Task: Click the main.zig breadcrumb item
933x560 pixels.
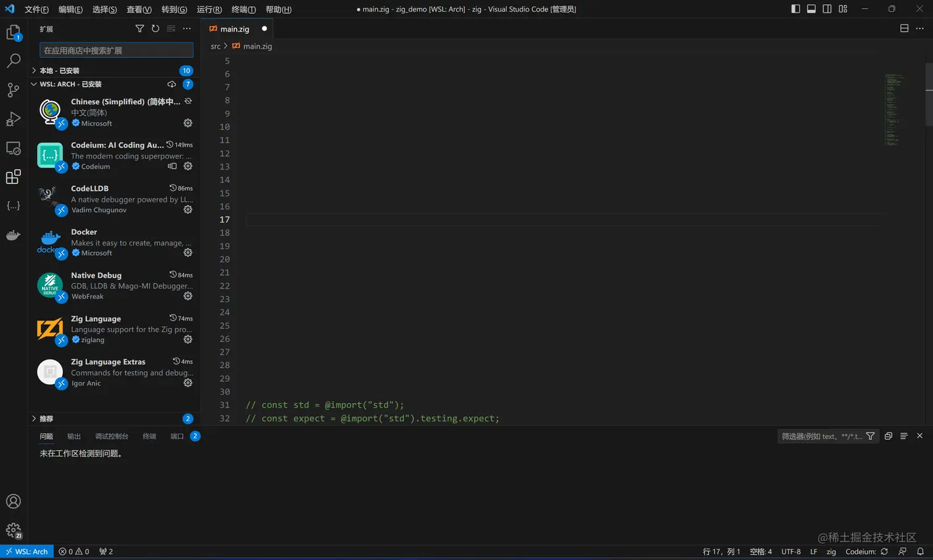Action: [252, 46]
